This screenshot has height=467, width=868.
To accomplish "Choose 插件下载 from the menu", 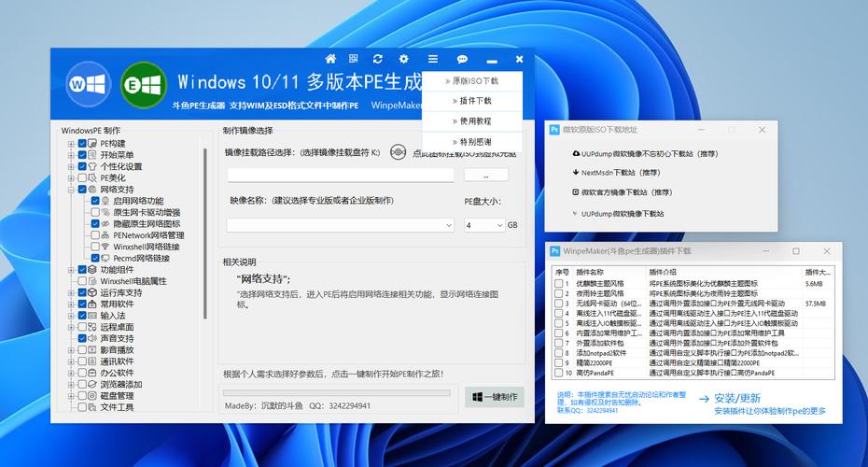I will coord(472,101).
